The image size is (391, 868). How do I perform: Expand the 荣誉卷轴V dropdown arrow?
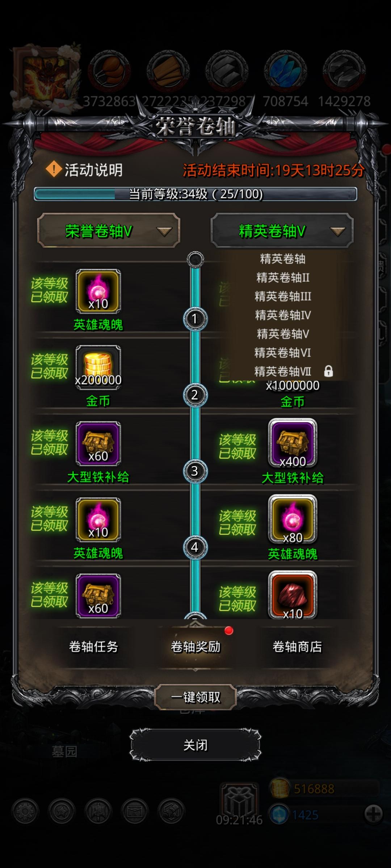coord(164,232)
